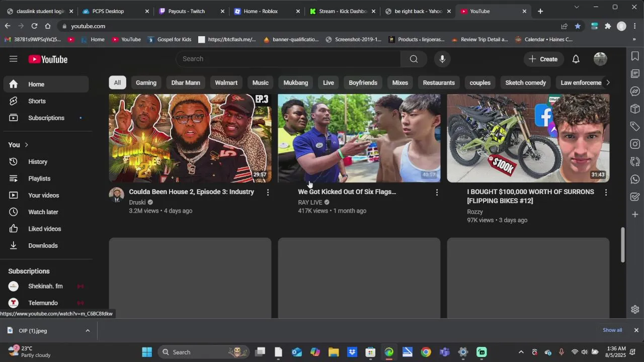Click the page vertical scrollbar thumb
This screenshot has height=362, width=644.
[x=622, y=244]
